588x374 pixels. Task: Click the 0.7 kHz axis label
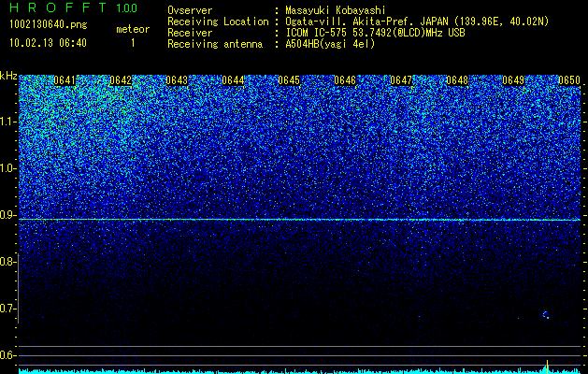tap(8, 309)
